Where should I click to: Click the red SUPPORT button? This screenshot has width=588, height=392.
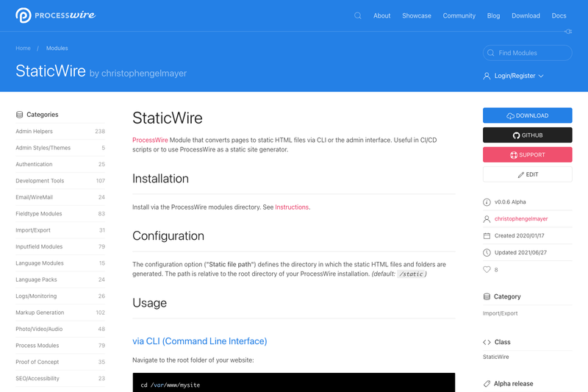click(527, 154)
